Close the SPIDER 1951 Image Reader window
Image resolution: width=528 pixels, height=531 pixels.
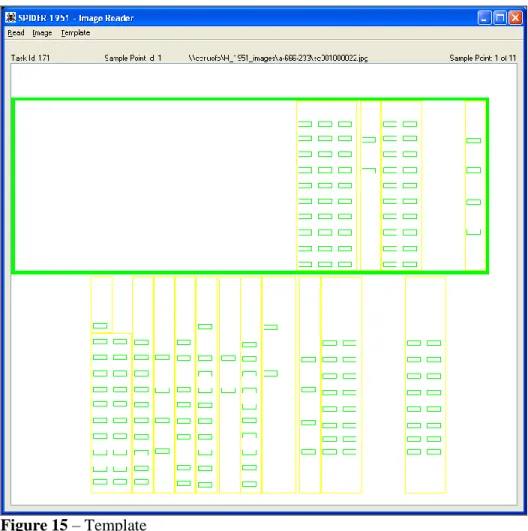pyautogui.click(x=515, y=18)
